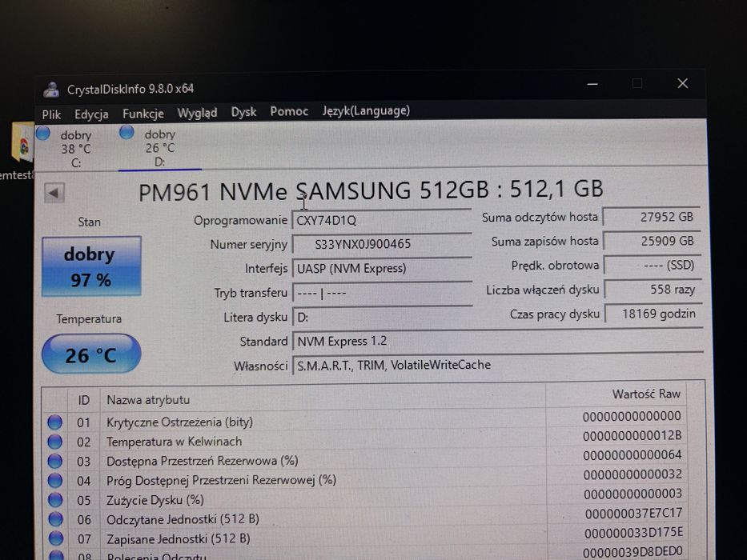The height and width of the screenshot is (560, 747).
Task: Minimize the CrystalDiskInfo window
Action: click(592, 84)
